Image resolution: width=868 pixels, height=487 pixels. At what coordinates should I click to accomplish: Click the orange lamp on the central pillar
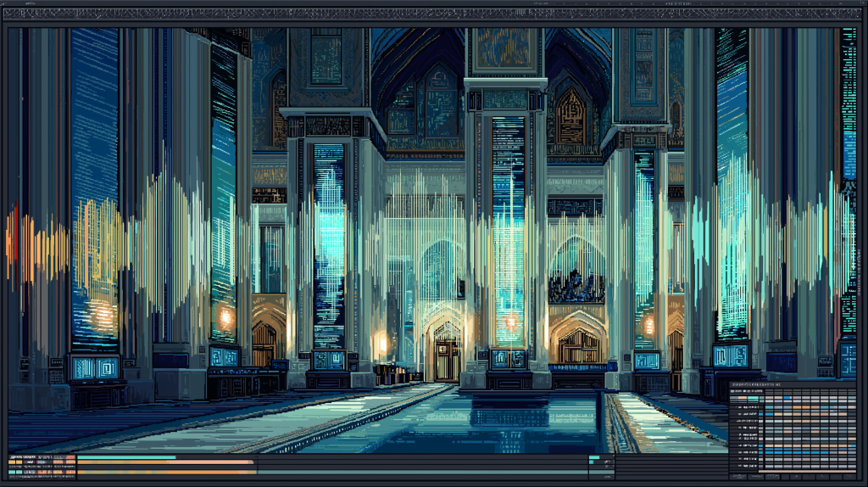pos(511,322)
